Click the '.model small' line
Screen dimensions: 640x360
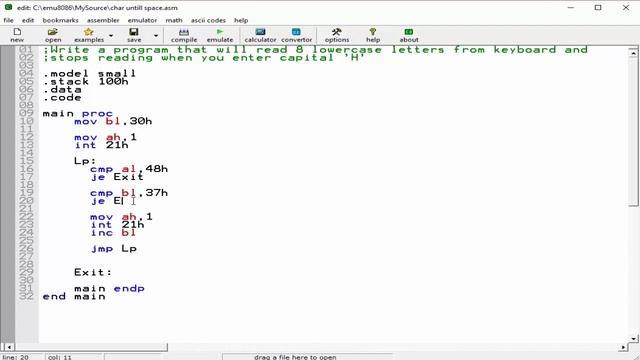pyautogui.click(x=89, y=73)
